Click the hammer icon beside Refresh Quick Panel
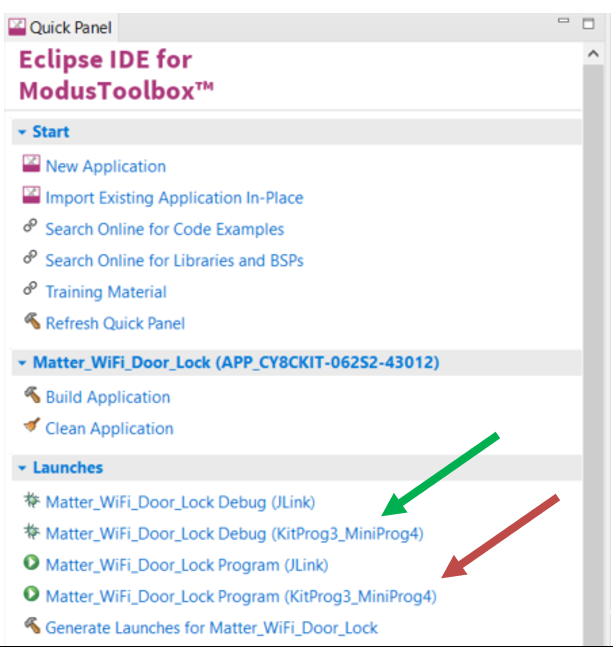Screen dimensions: 613x648 click(x=32, y=321)
